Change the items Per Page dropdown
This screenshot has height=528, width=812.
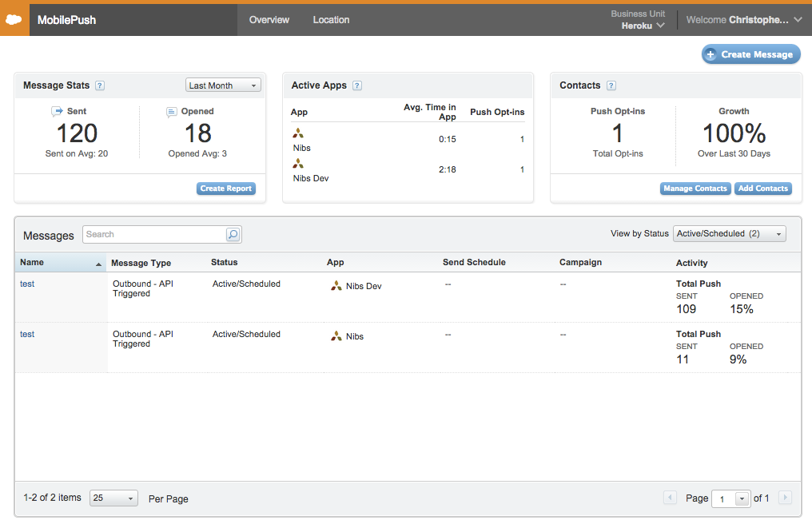tap(114, 498)
